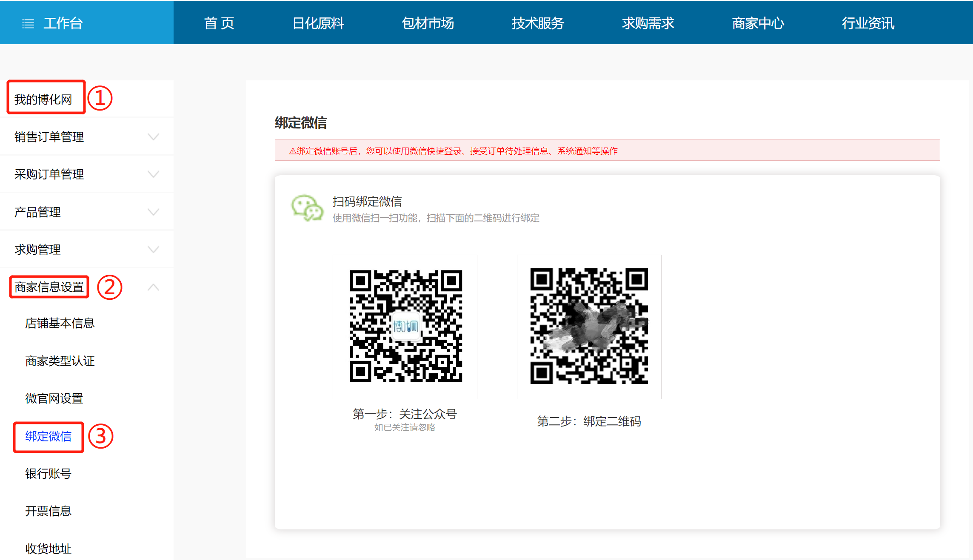Viewport: 973px width, 560px height.
Task: Open the 包材市场 navigation item
Action: (x=428, y=23)
